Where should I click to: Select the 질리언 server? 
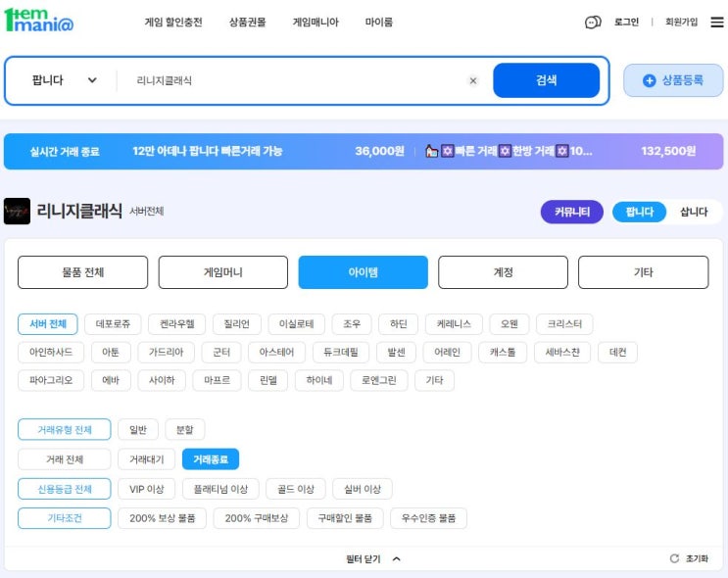[237, 324]
